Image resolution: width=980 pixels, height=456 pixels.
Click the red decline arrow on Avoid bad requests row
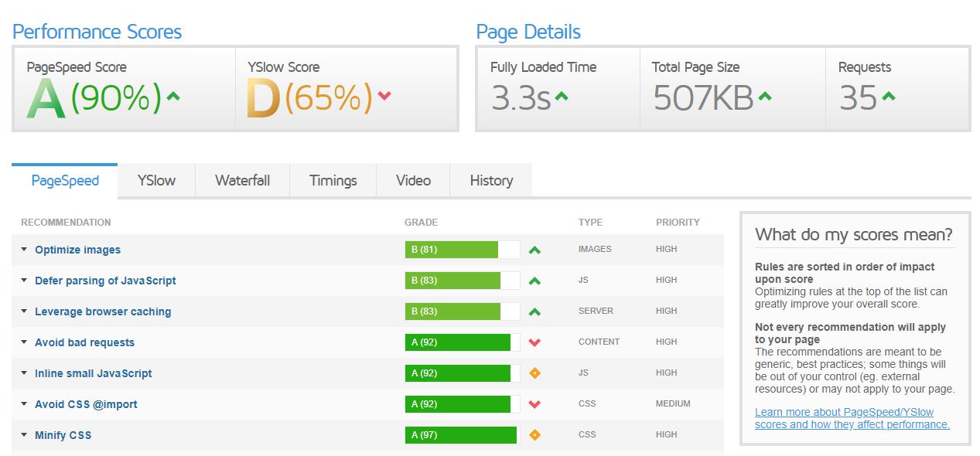pos(536,342)
